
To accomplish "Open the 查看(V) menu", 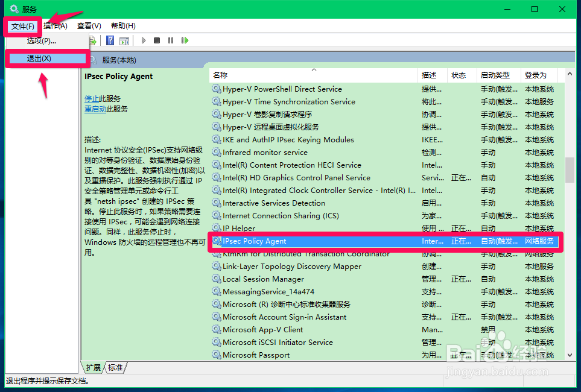I will pos(88,25).
